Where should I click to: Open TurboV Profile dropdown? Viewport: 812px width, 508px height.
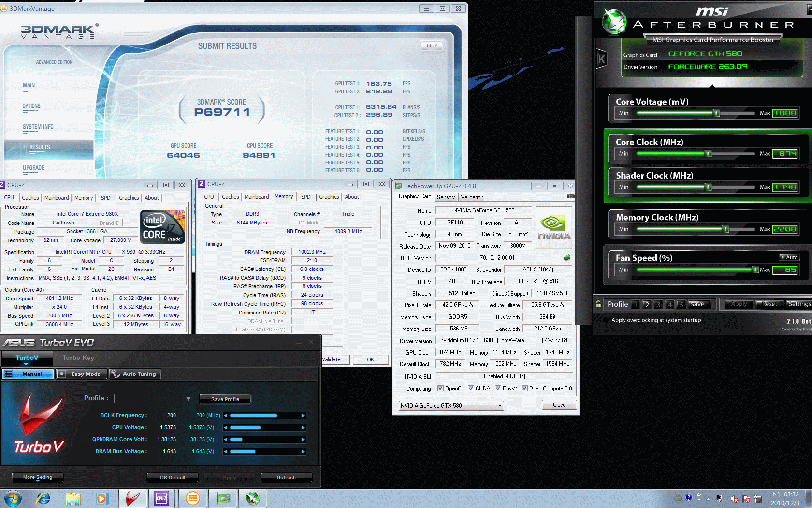point(188,399)
